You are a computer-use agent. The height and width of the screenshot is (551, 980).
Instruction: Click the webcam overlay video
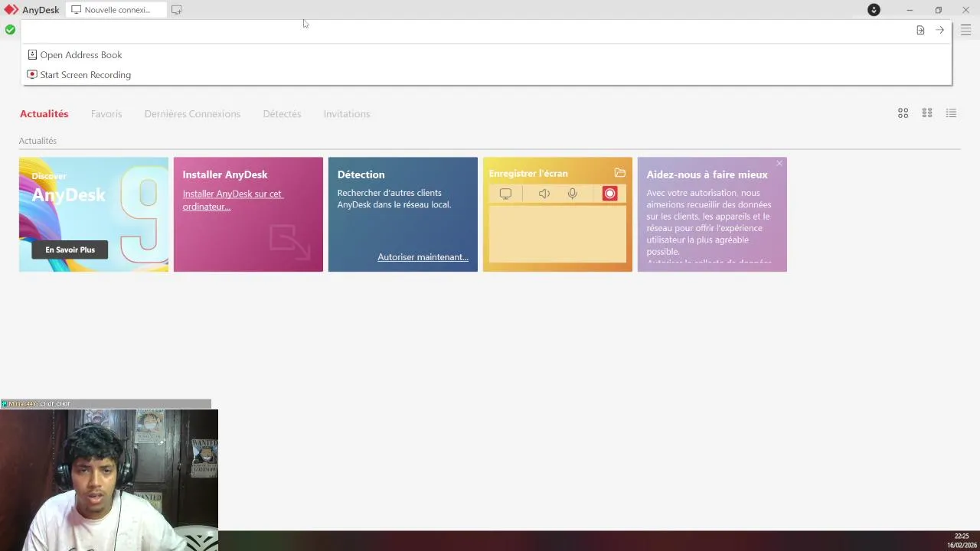109,480
